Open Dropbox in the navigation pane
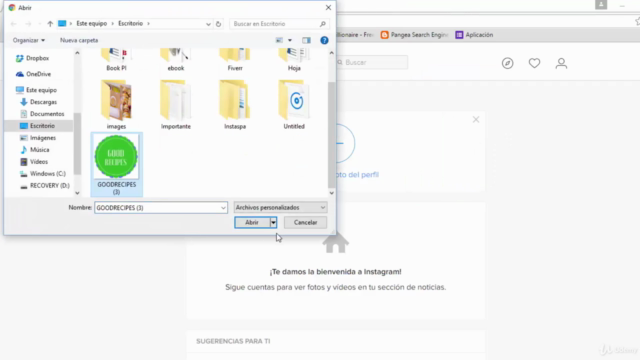This screenshot has width=640, height=360. pyautogui.click(x=33, y=58)
